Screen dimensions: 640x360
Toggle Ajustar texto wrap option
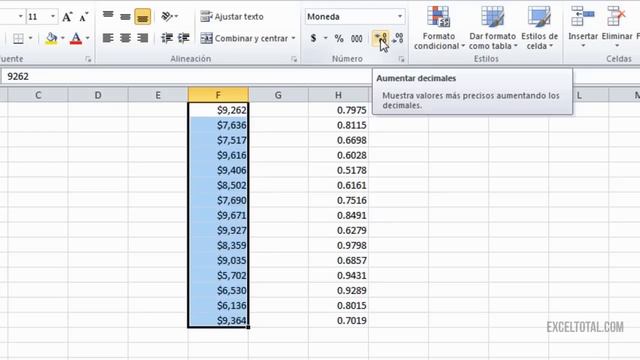pos(232,17)
